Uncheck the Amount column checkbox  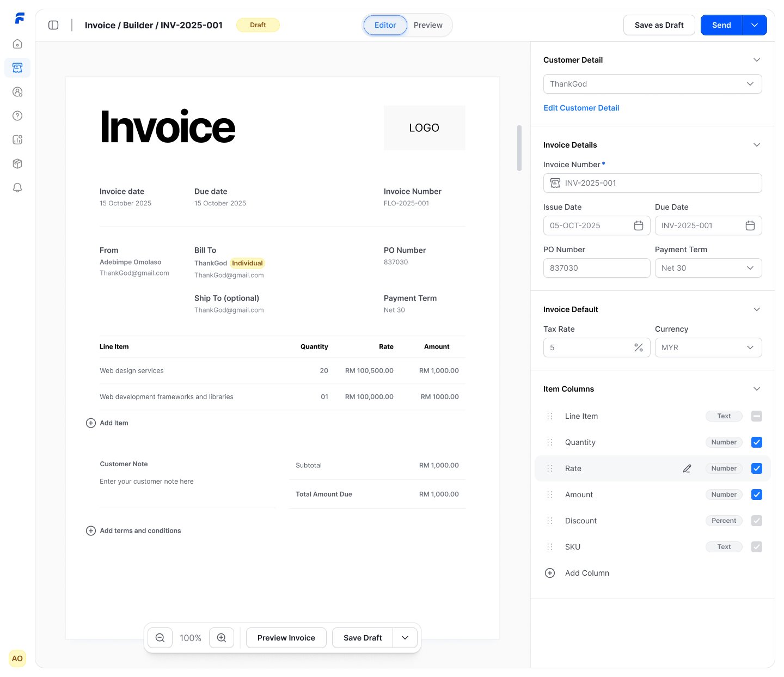coord(757,495)
